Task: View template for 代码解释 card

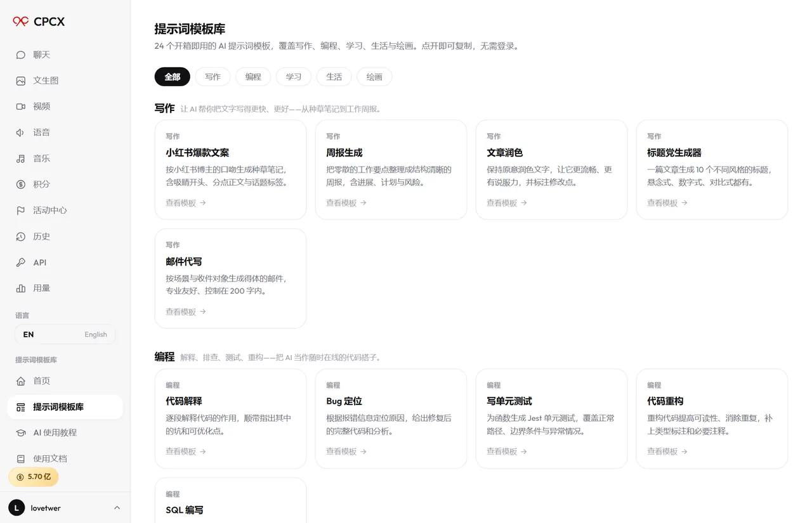Action: click(x=186, y=451)
